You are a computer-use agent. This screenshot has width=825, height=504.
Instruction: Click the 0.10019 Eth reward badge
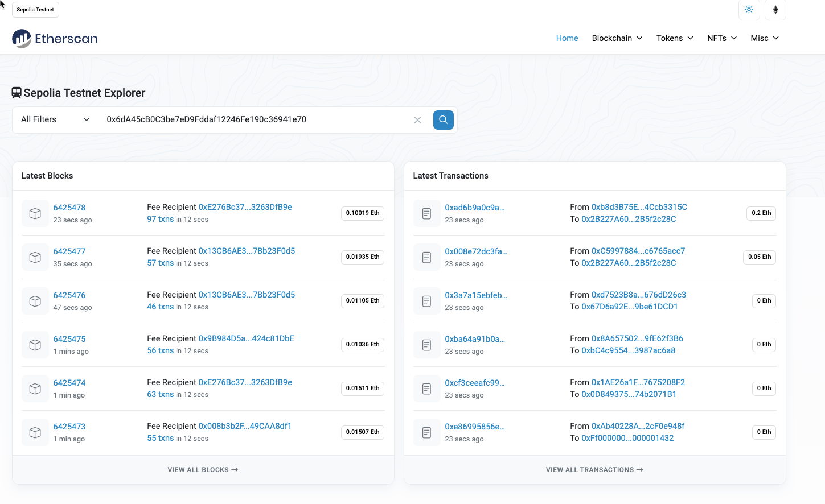pos(363,213)
